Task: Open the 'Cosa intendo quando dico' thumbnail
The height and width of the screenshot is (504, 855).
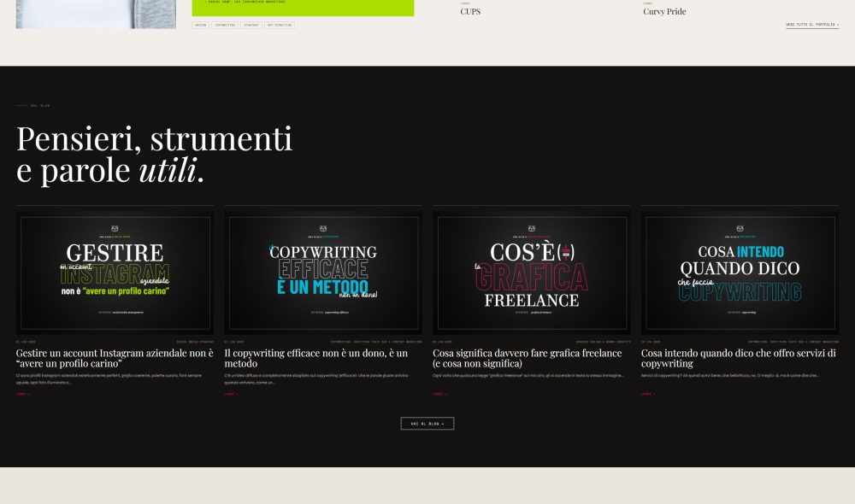Action: pyautogui.click(x=740, y=273)
